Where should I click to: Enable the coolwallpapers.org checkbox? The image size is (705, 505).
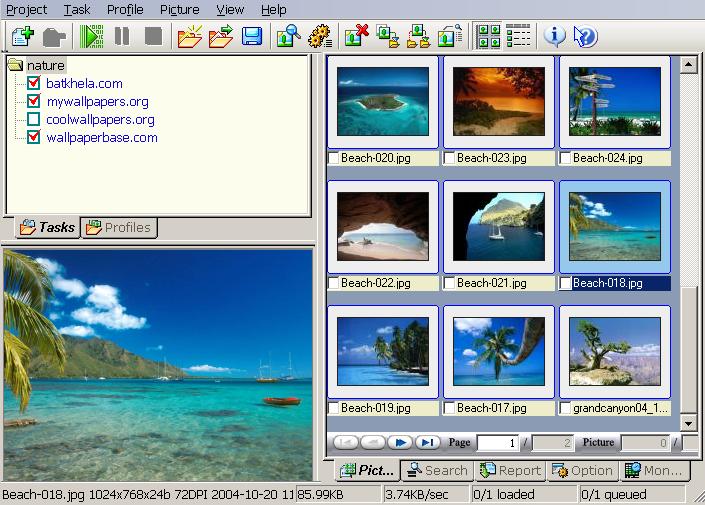click(x=33, y=120)
